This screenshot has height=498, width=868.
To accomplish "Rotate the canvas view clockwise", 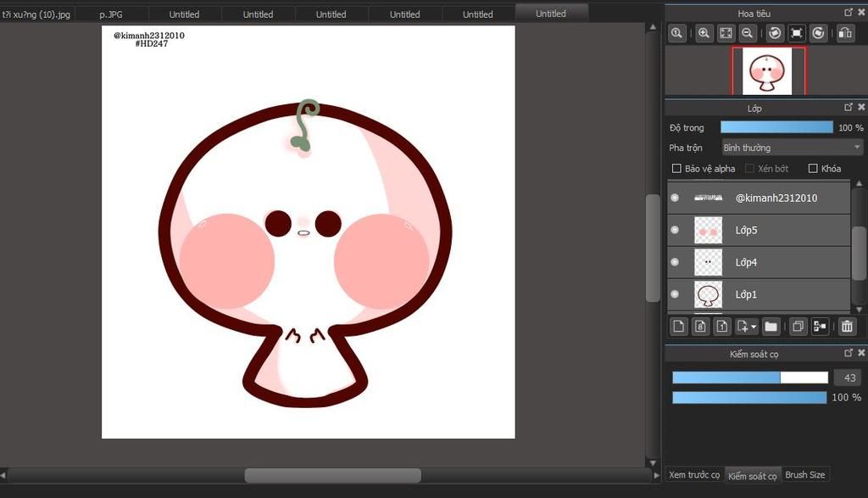I will point(818,33).
